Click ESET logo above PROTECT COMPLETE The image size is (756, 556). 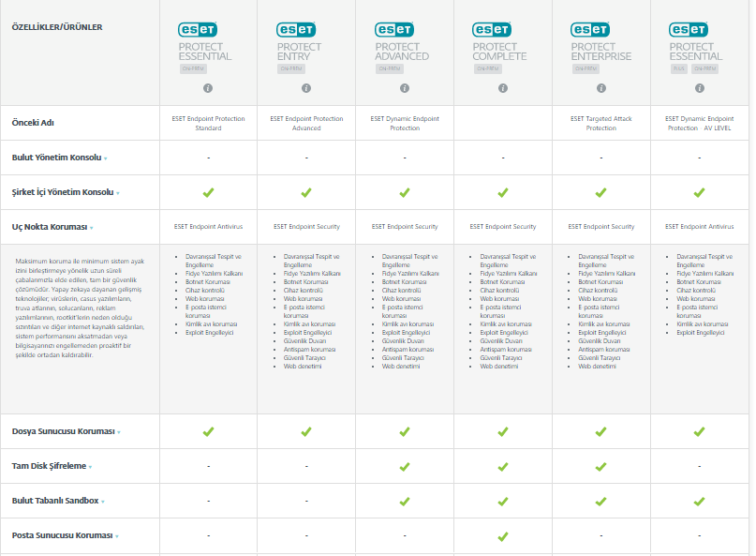pos(492,30)
